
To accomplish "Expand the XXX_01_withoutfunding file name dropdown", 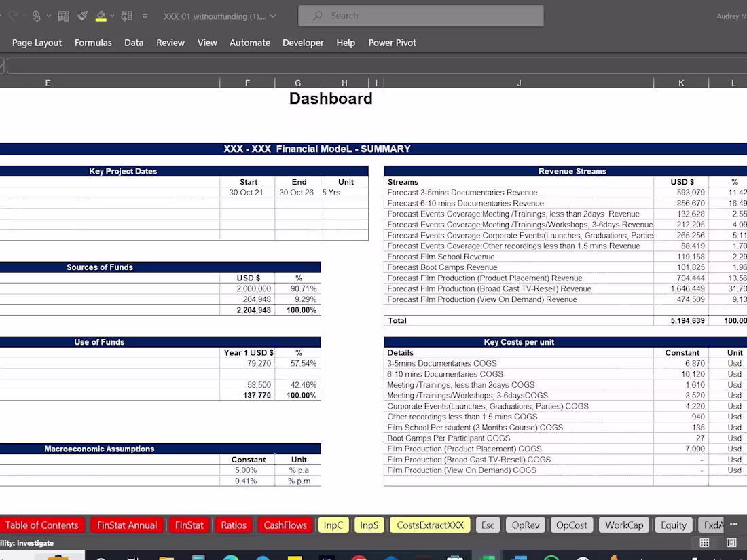I will coord(273,16).
